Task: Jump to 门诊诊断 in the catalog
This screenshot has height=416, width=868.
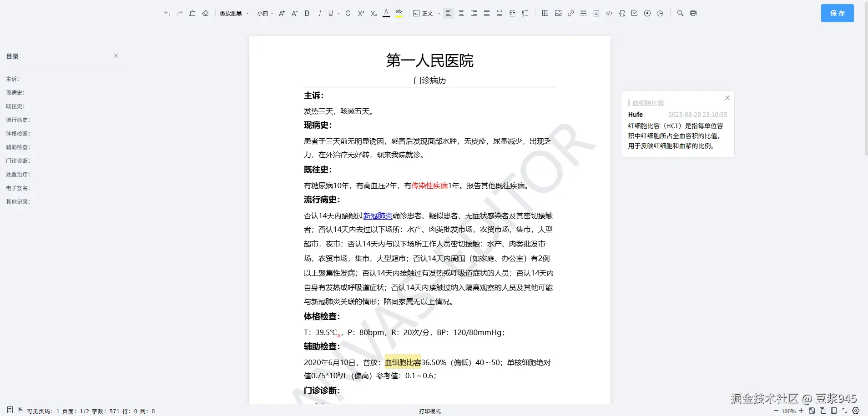Action: (x=18, y=161)
